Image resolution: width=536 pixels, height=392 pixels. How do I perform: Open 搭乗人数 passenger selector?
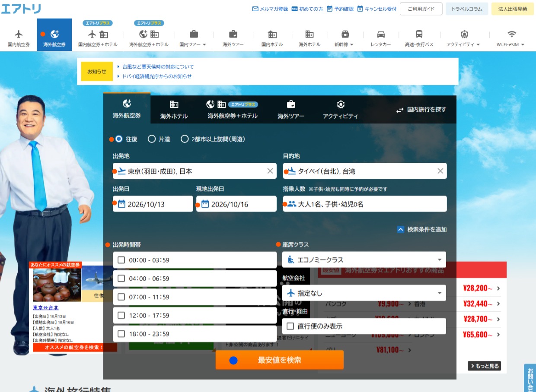pyautogui.click(x=365, y=204)
